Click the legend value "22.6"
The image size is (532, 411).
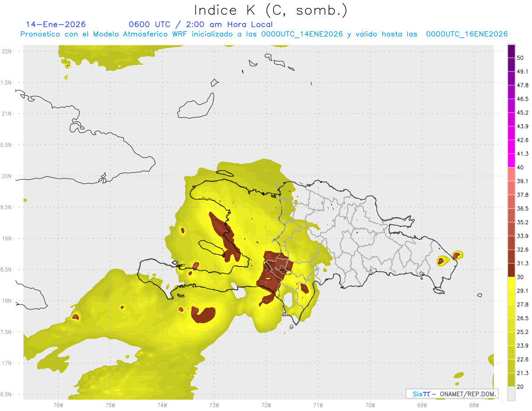(523, 360)
